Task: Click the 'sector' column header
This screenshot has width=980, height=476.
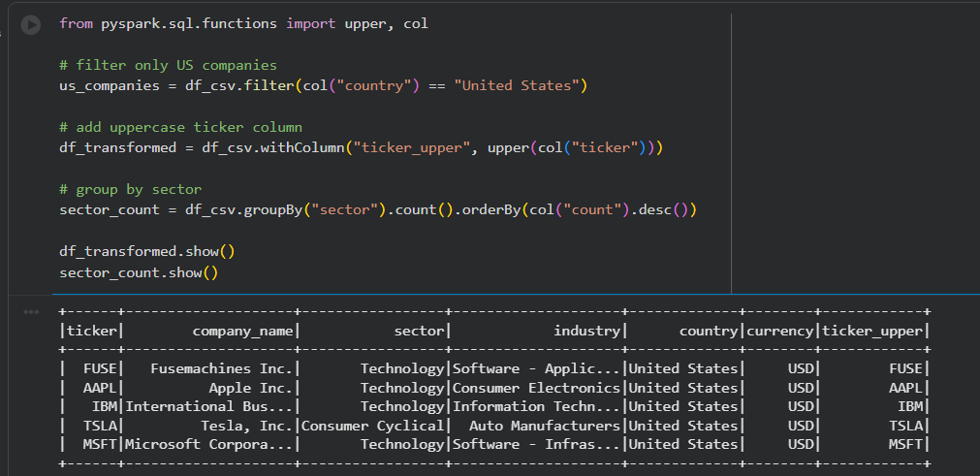Action: tap(419, 332)
